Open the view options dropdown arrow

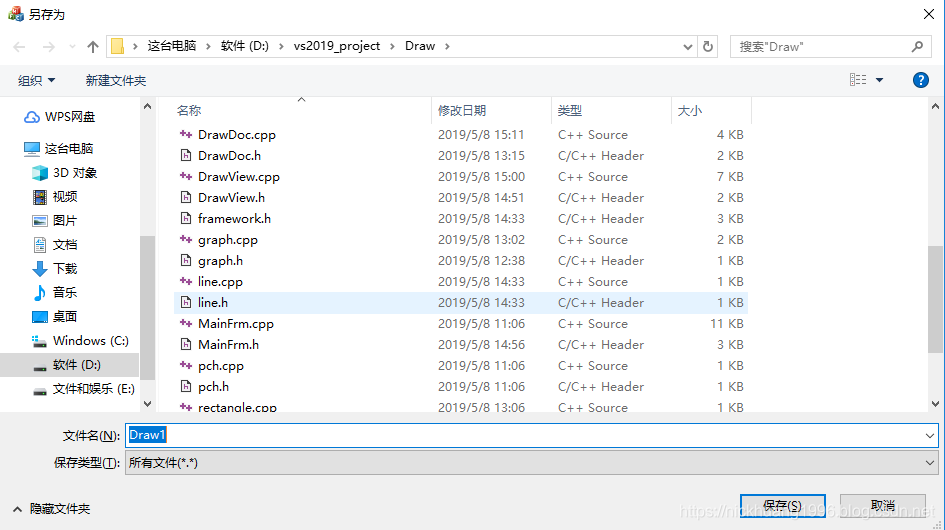coord(879,80)
